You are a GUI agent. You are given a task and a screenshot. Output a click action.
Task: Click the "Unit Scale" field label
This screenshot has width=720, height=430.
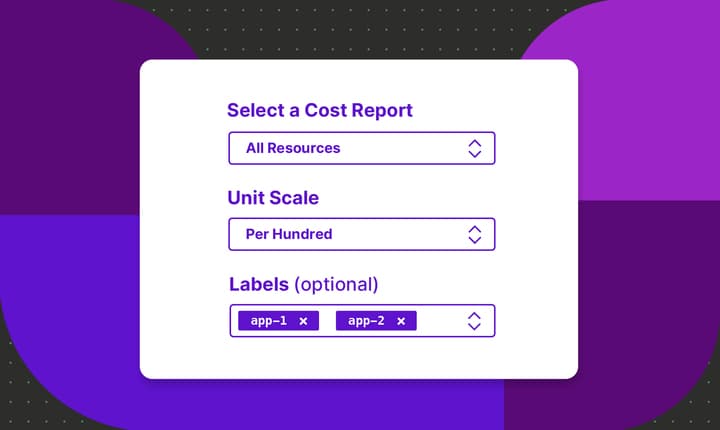(273, 198)
